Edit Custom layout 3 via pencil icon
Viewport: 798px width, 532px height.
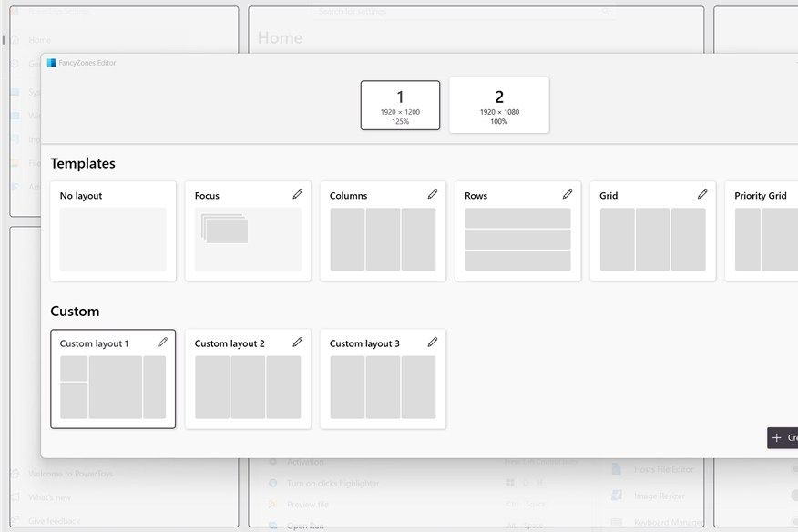(432, 343)
